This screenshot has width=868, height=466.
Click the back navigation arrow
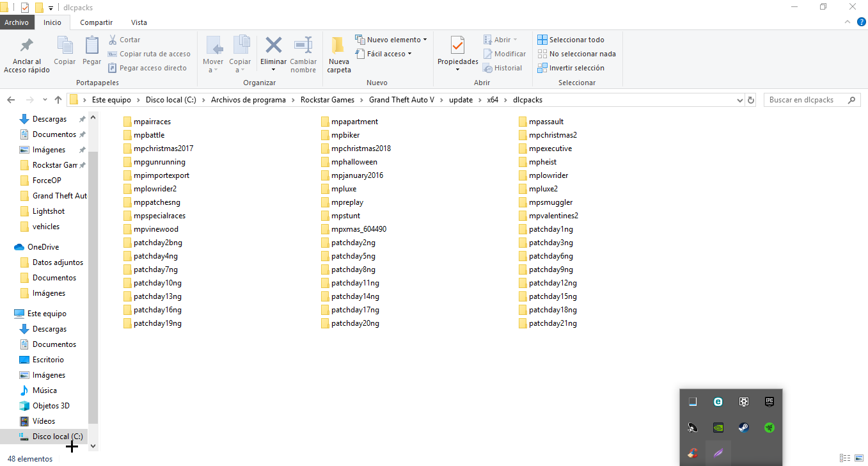(x=11, y=100)
